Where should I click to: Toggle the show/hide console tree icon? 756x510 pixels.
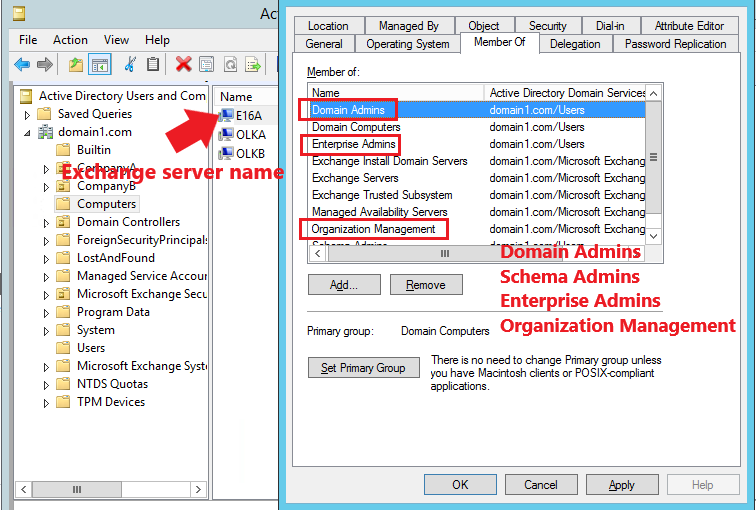click(x=100, y=64)
